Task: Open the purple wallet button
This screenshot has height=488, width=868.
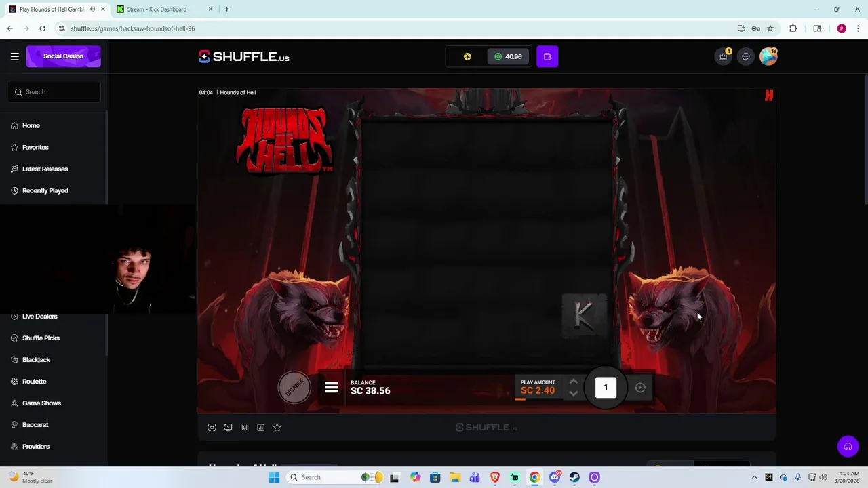Action: click(547, 56)
